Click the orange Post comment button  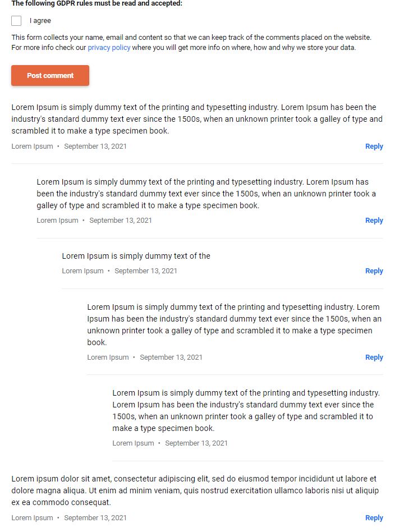tap(50, 75)
